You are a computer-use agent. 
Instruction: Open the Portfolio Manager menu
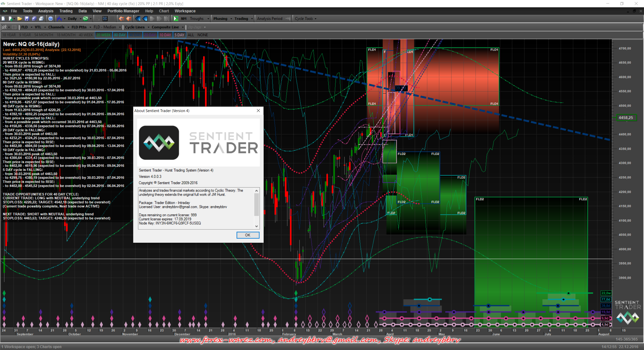click(x=123, y=11)
